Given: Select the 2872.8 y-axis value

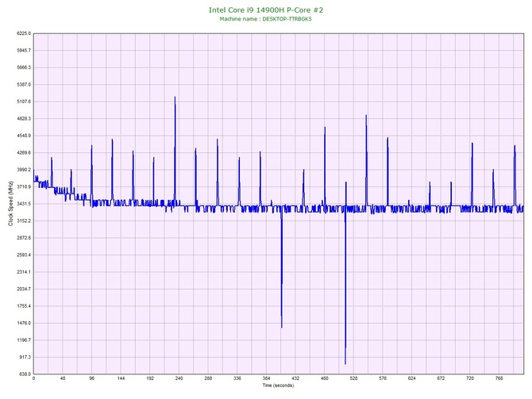Looking at the screenshot, I should (24, 238).
